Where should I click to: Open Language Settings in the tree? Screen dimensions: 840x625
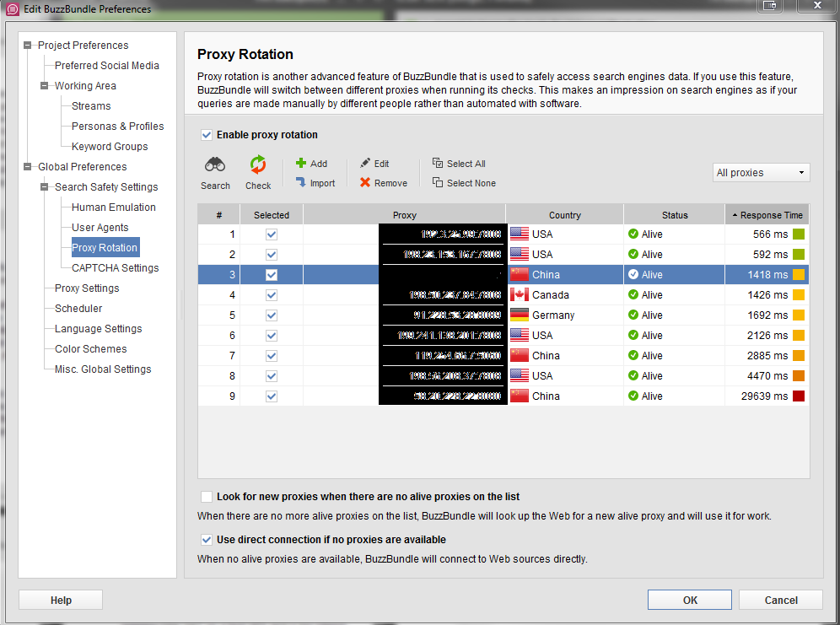tap(98, 329)
